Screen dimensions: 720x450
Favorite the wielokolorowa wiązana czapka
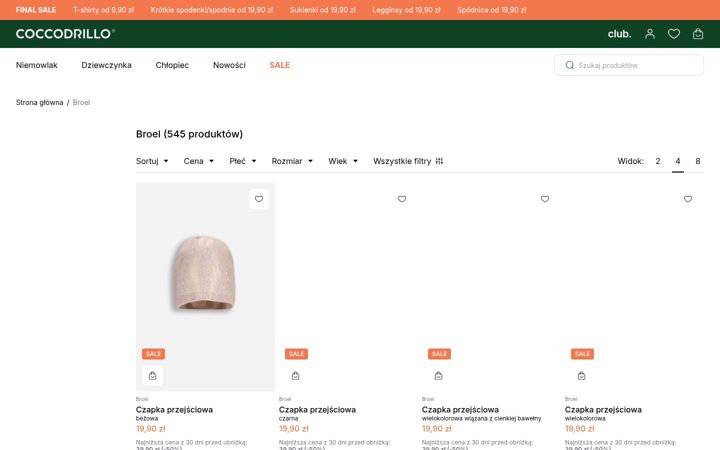545,199
